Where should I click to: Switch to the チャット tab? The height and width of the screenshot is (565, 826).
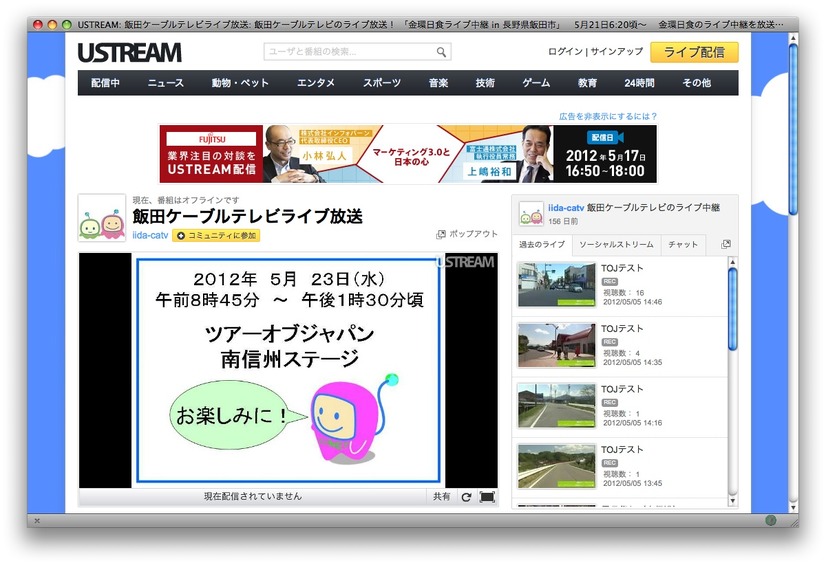click(683, 244)
